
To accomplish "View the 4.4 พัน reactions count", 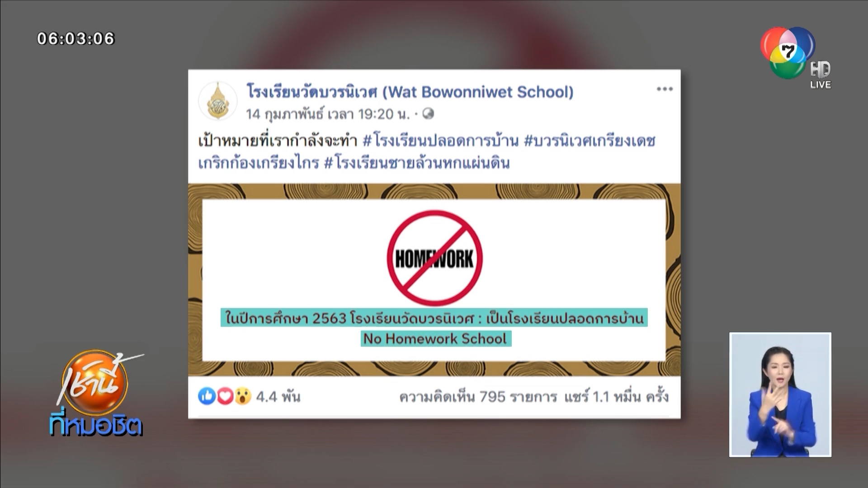I will [278, 397].
